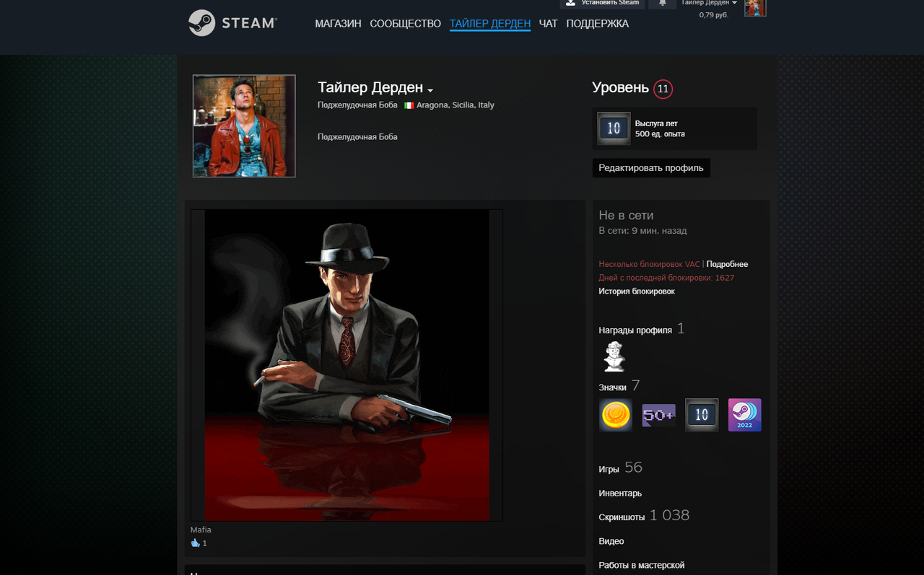Go to the ЧАТ menu item
Viewport: 924px width, 575px height.
(549, 24)
